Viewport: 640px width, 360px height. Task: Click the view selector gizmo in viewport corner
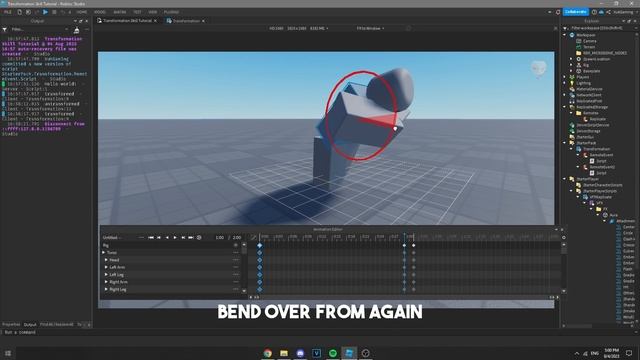(x=538, y=69)
